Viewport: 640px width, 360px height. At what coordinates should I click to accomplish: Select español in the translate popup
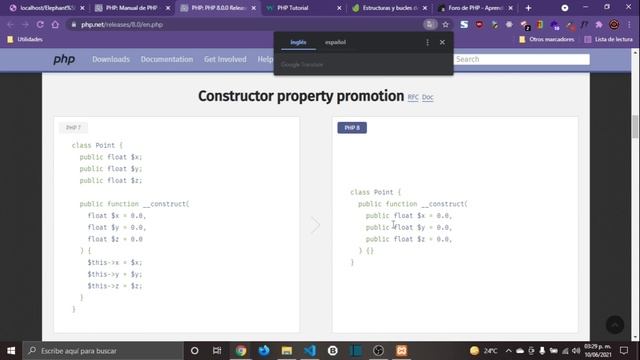(336, 42)
